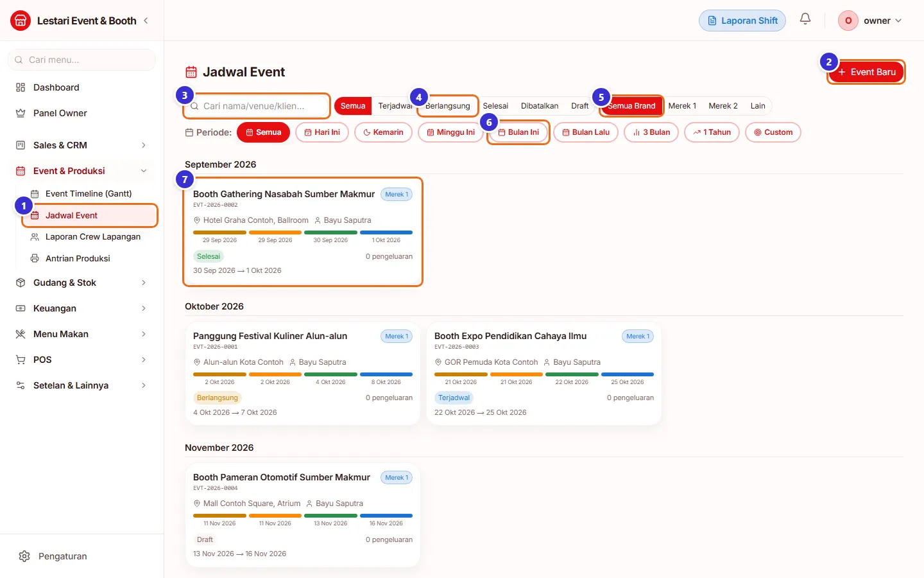Expand the POS menu
Screen dimensions: 924x578
82,360
